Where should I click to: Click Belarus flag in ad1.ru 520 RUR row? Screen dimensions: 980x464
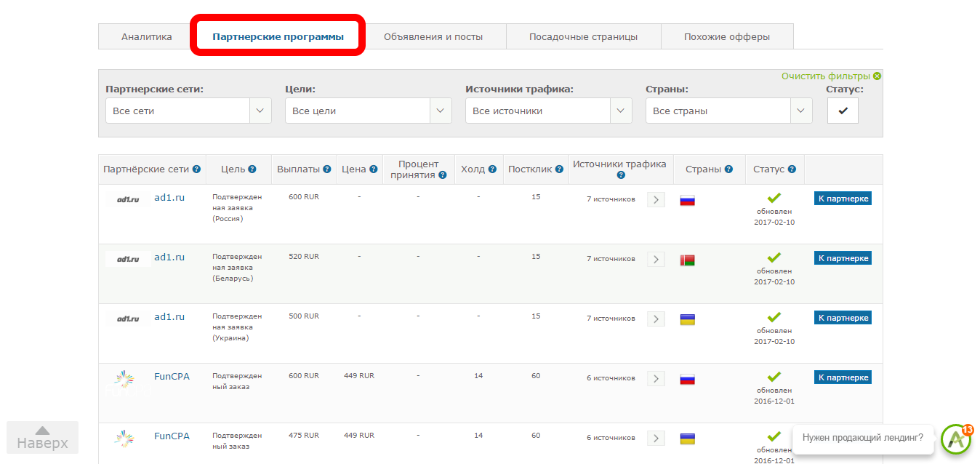pyautogui.click(x=687, y=260)
